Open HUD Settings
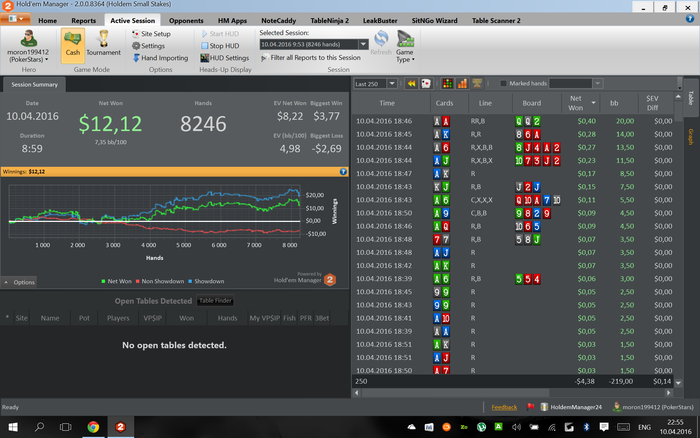 point(225,58)
